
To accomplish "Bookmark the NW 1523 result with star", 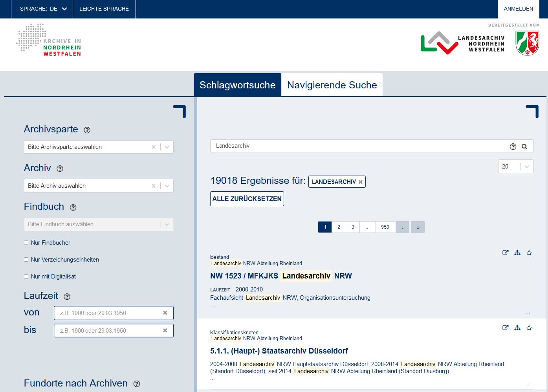I will click(x=529, y=253).
